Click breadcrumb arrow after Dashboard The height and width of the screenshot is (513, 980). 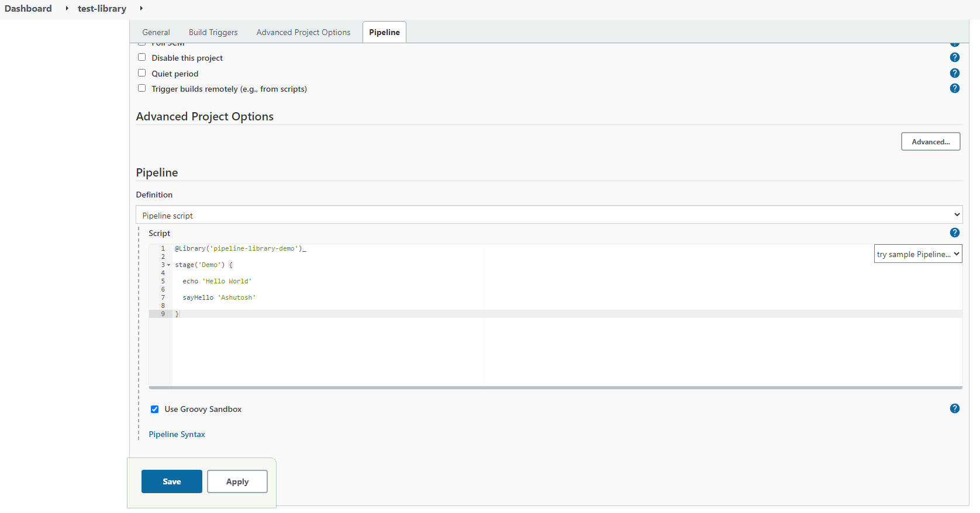point(67,8)
